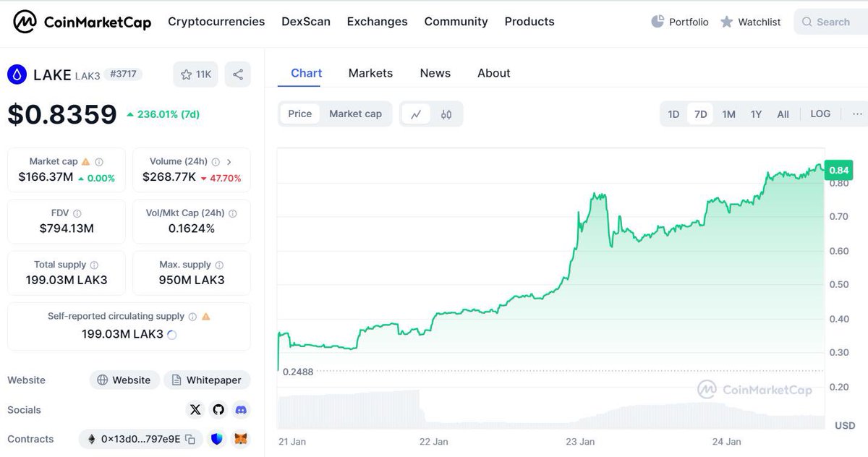Open the News tab
Screen dimensions: 868x457
(435, 73)
